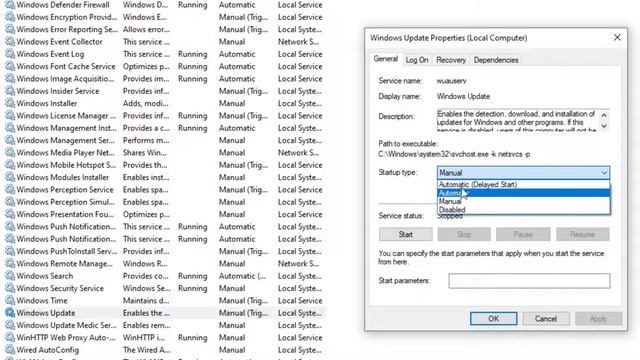Click the Windows Insider Service icon
Viewport: 640px width, 360px height.
10,91
